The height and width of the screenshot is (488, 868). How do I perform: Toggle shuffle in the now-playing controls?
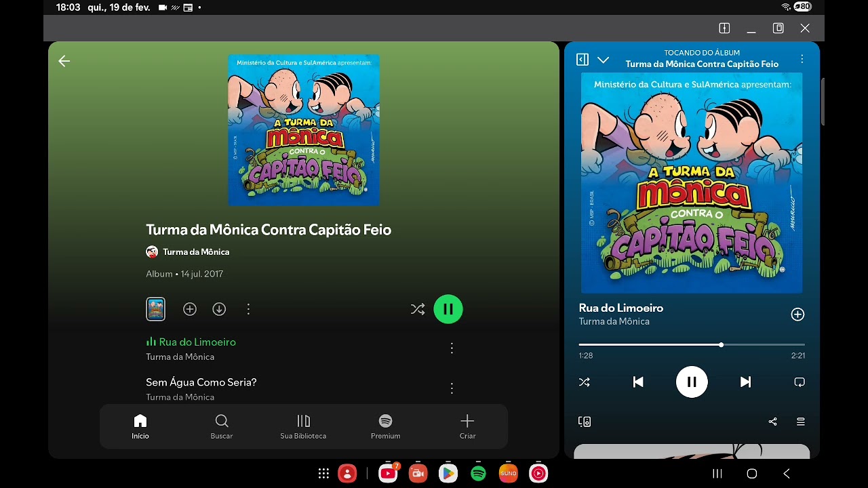(585, 382)
